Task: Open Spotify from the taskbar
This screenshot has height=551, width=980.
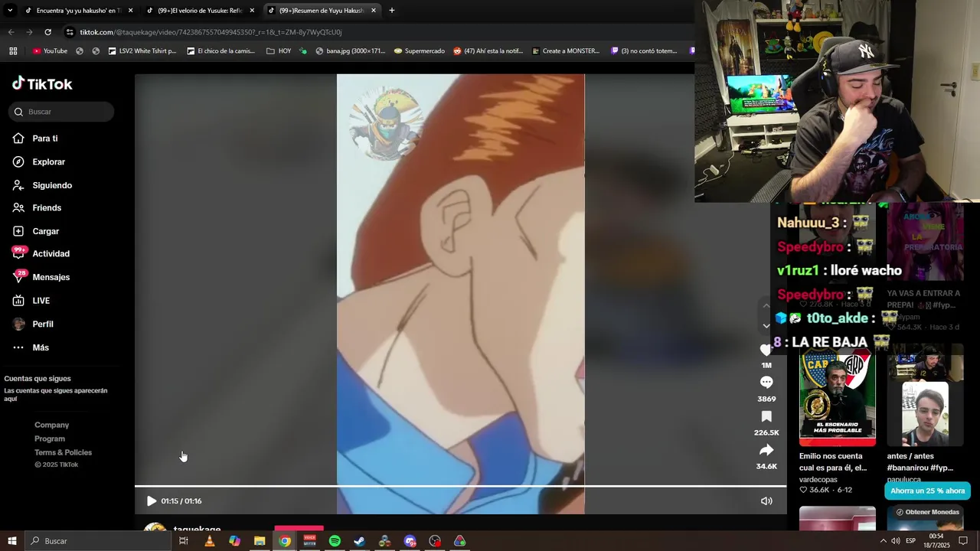Action: (335, 541)
